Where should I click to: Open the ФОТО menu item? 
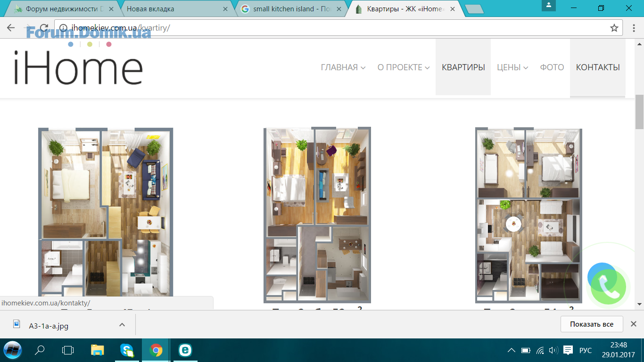pos(552,67)
